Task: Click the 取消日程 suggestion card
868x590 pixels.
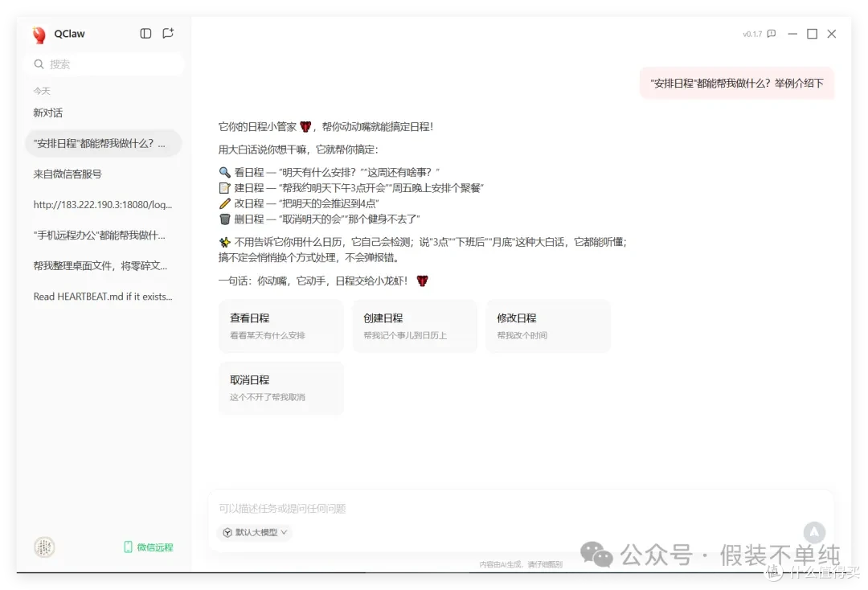Action: coord(281,388)
